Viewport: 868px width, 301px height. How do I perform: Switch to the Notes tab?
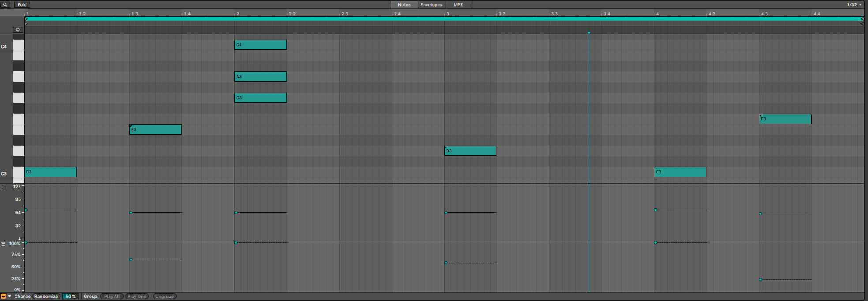404,4
